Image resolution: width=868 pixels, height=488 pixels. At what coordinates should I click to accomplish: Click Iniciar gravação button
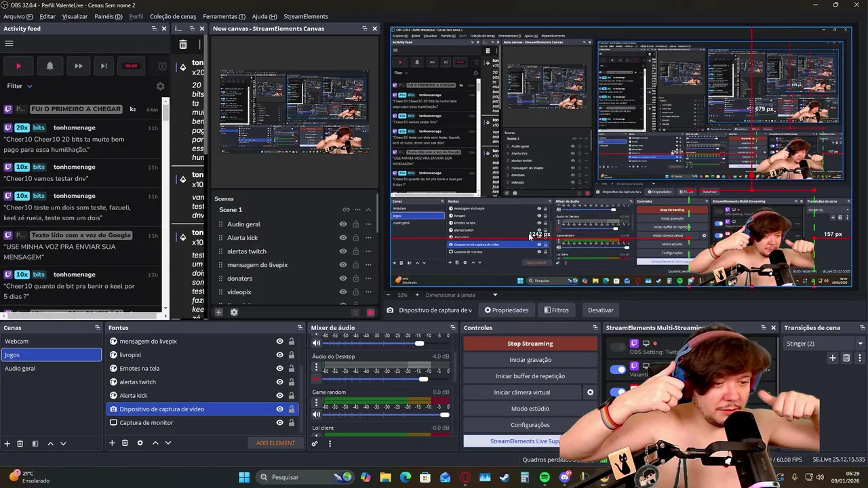click(530, 360)
